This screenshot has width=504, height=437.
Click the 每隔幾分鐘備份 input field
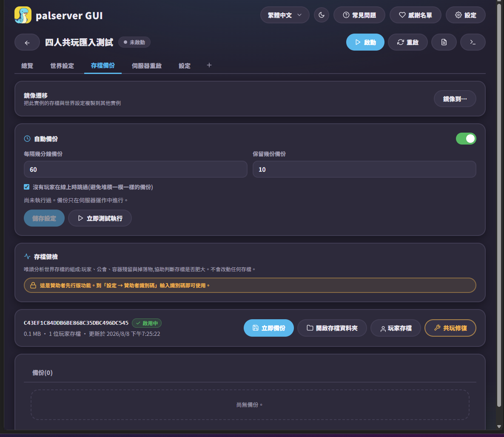pos(136,169)
